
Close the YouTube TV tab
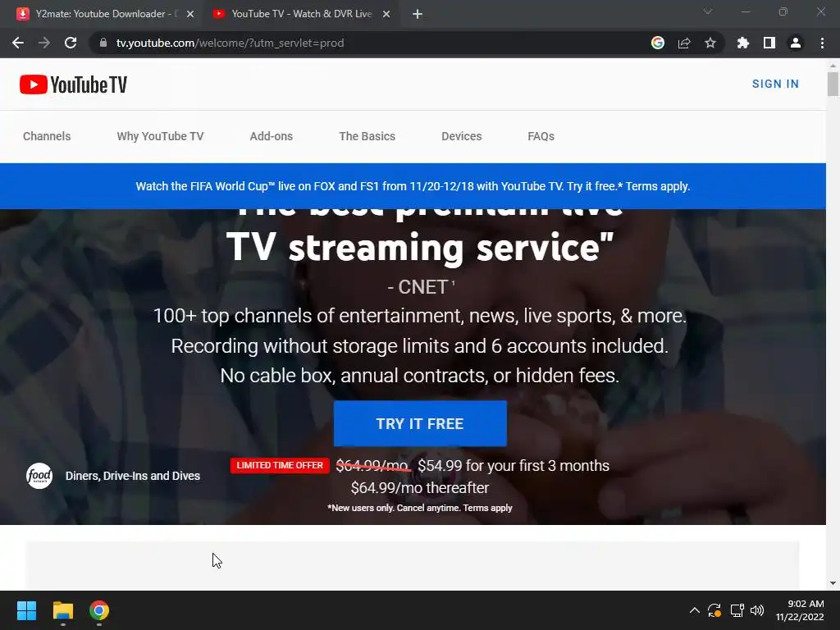point(386,14)
